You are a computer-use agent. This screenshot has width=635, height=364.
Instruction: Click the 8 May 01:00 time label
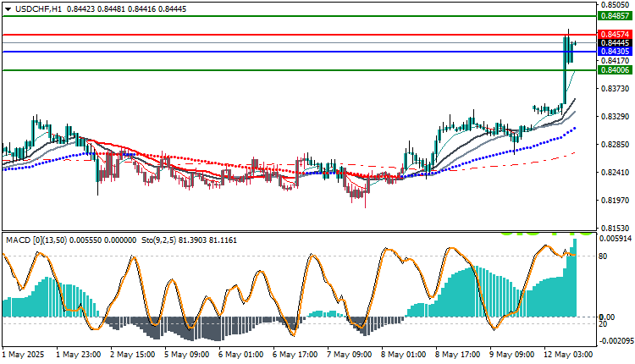click(403, 355)
